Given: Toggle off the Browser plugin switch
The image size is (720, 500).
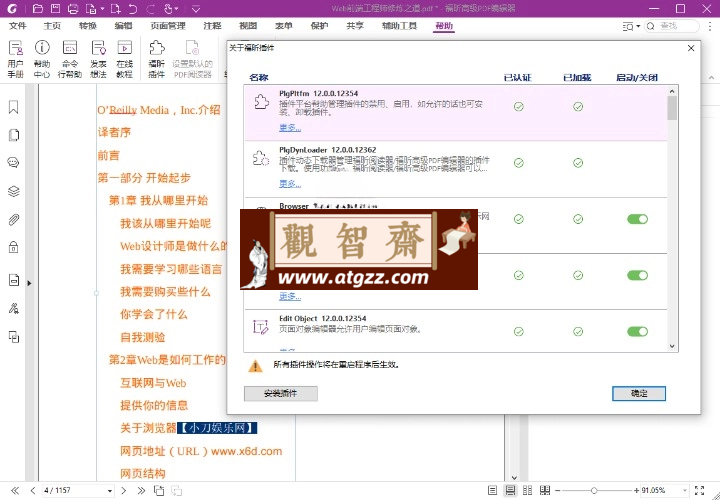Looking at the screenshot, I should 637,219.
